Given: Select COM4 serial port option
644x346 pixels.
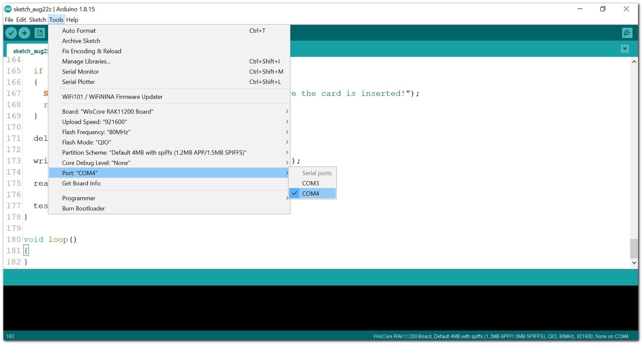Looking at the screenshot, I should (x=312, y=193).
